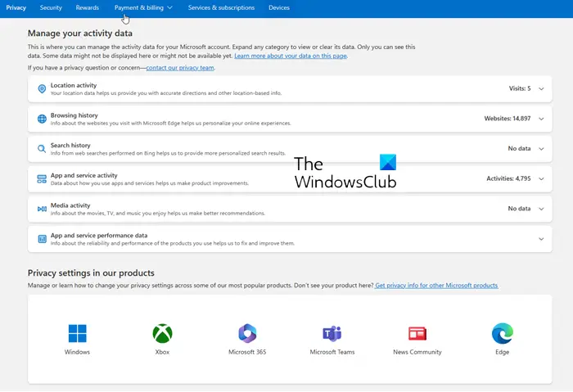Viewport: 573px width, 392px height.
Task: Switch to the Rewards tab
Action: (88, 7)
